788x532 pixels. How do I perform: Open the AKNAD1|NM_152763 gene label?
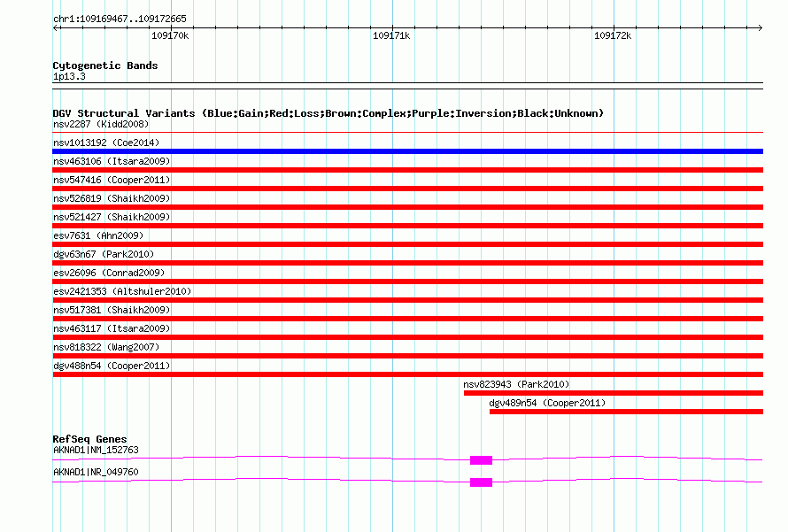tap(96, 450)
